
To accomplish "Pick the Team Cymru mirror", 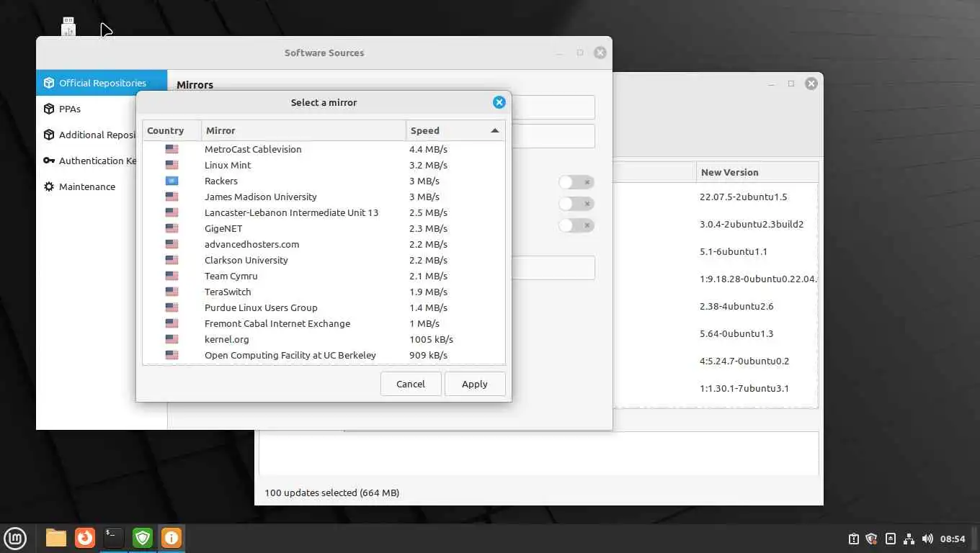I will click(324, 276).
